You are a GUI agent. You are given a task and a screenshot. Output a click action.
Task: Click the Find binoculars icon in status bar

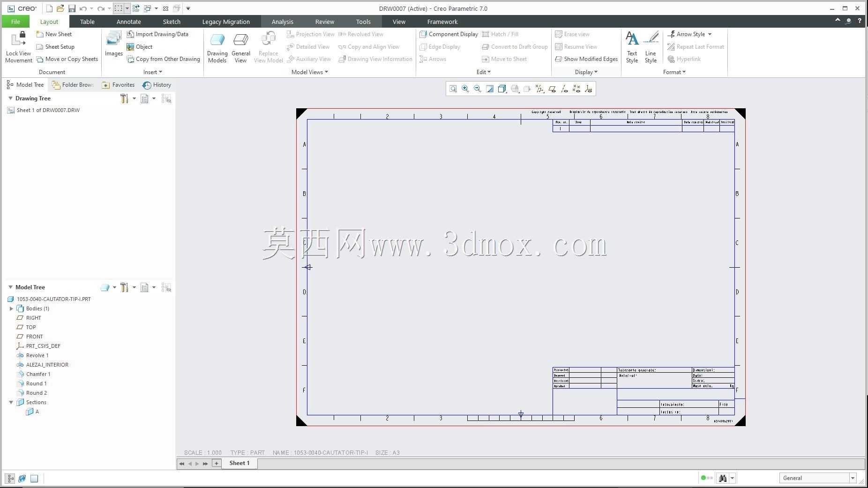click(x=723, y=478)
